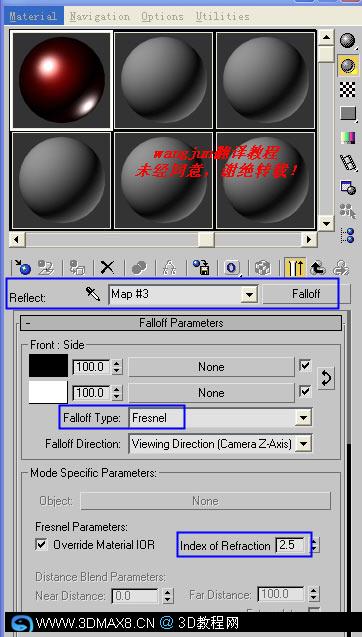Open the Navigation menu

pyautogui.click(x=100, y=16)
